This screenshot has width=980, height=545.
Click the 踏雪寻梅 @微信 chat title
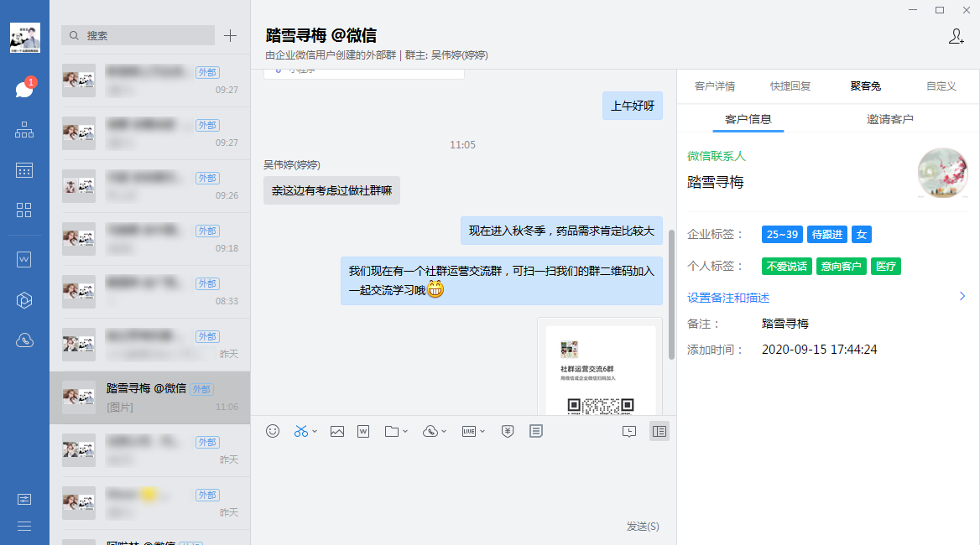321,35
